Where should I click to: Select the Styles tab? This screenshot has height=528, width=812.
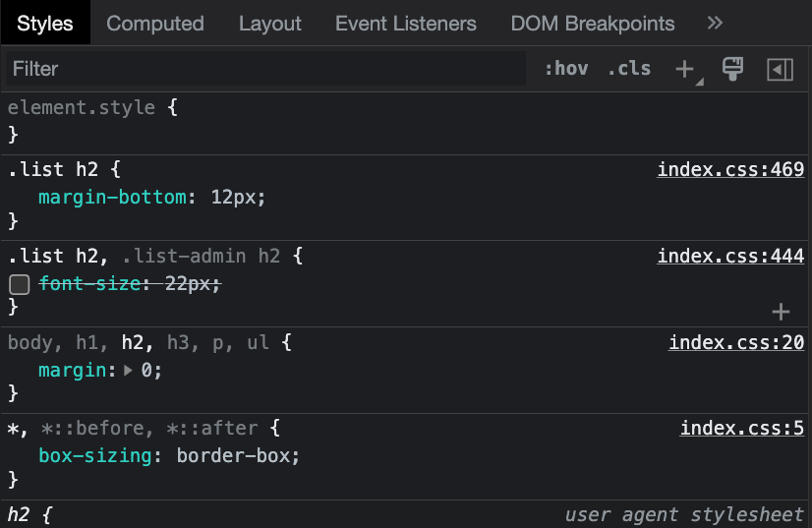click(x=45, y=24)
